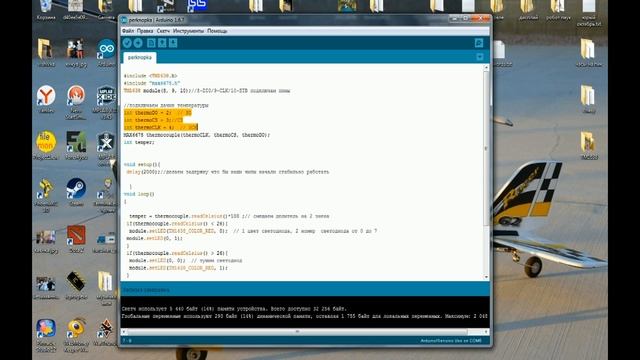Open the tab options dropdown arrow
This screenshot has width=640, height=360.
coord(480,57)
